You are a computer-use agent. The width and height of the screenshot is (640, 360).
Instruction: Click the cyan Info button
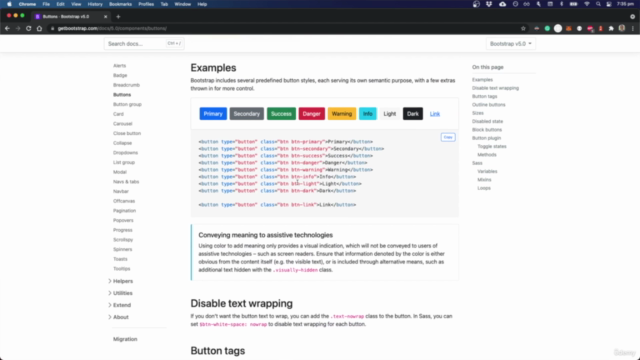(368, 114)
